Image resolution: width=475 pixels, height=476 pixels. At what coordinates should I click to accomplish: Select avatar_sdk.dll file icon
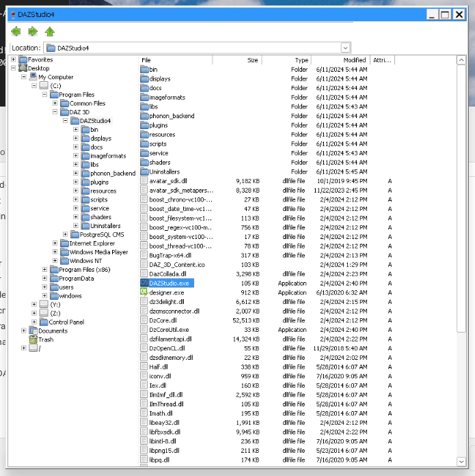pyautogui.click(x=144, y=180)
